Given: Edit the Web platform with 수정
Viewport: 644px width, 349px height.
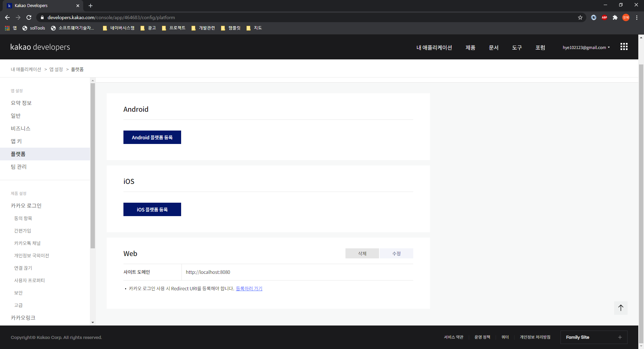Looking at the screenshot, I should 396,253.
